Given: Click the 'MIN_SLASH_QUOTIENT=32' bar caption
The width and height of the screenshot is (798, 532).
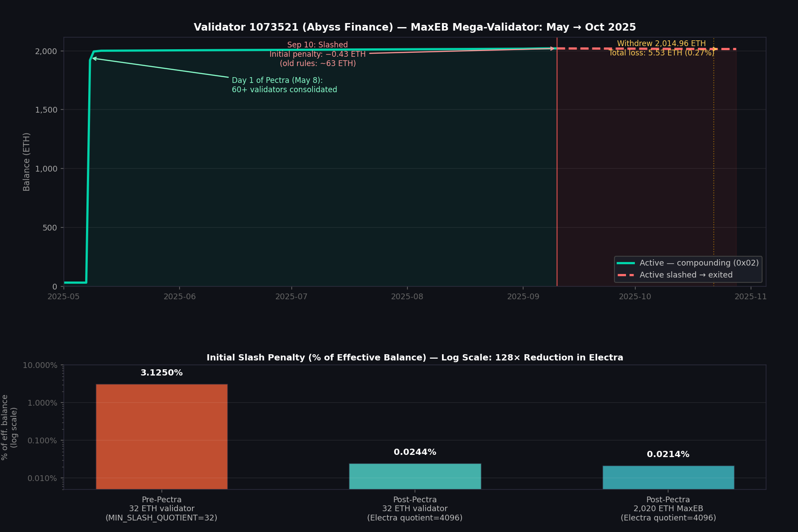Looking at the screenshot, I should click(161, 517).
